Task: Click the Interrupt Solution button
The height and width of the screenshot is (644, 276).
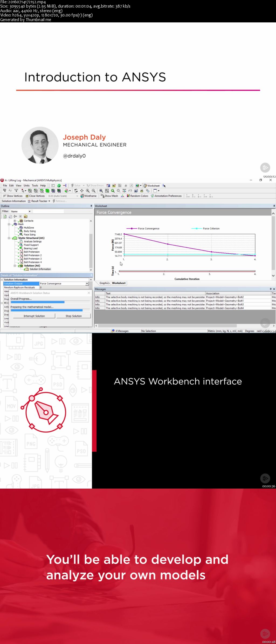Action: (x=34, y=316)
